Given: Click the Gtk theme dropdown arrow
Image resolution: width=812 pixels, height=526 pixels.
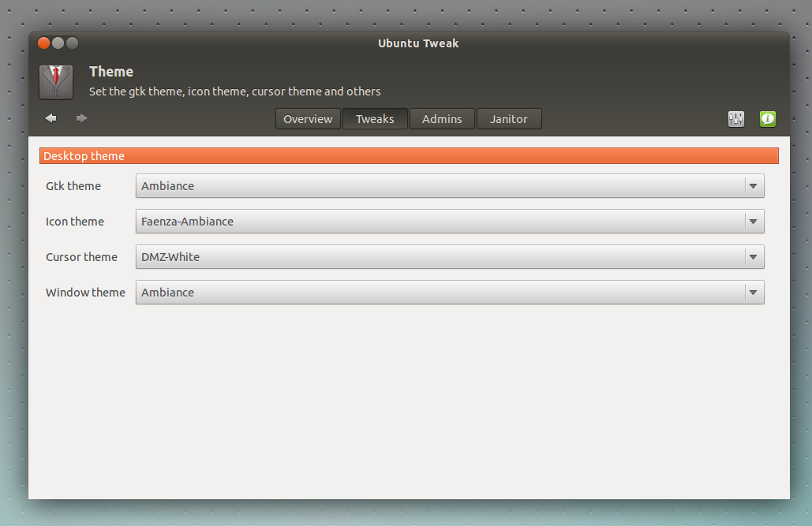Looking at the screenshot, I should pyautogui.click(x=754, y=186).
